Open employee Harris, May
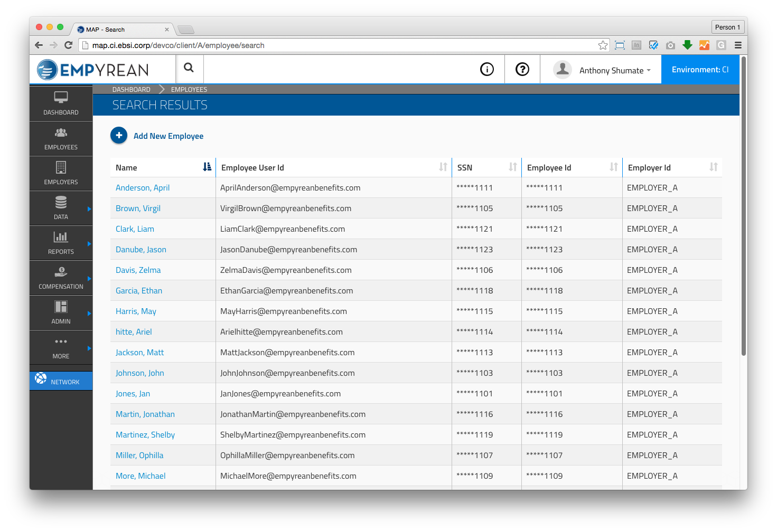This screenshot has height=532, width=777. coord(136,311)
